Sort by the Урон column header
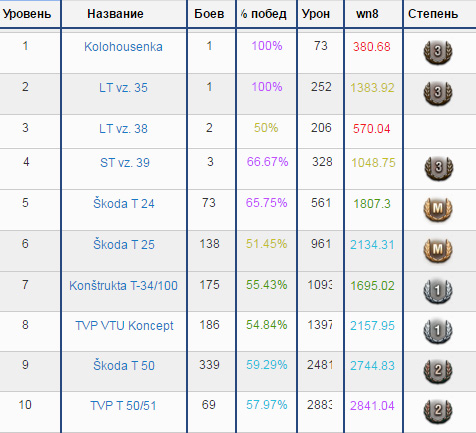 coord(316,14)
